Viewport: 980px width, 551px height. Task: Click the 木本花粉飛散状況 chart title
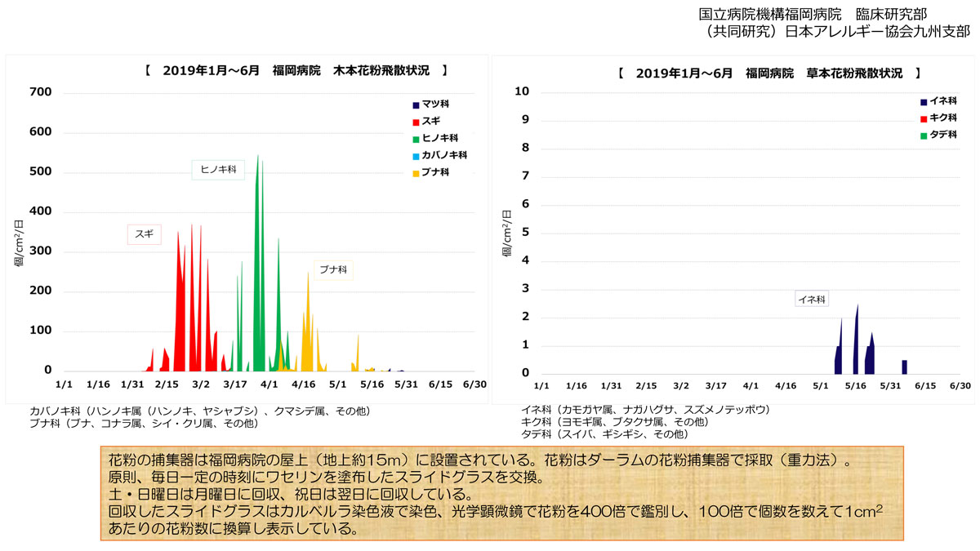pos(296,71)
